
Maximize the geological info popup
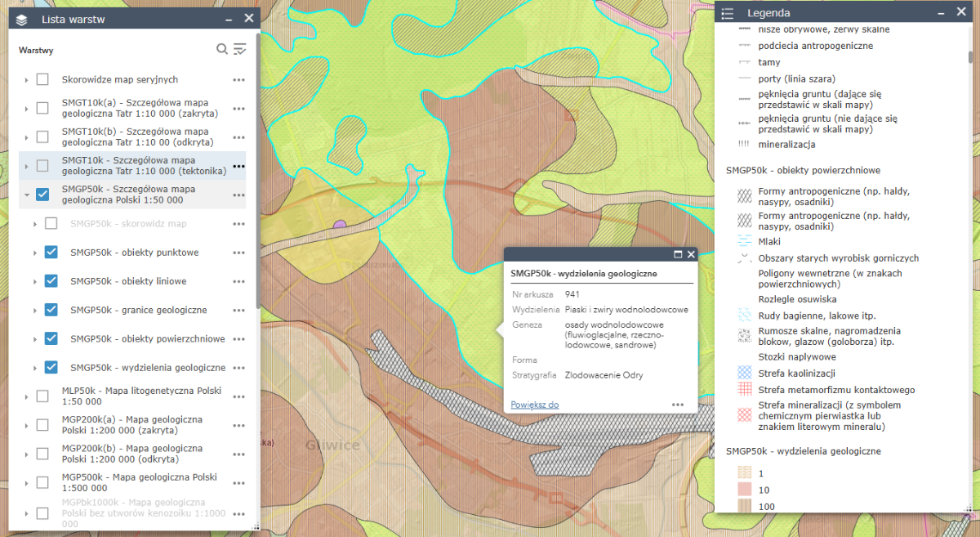[677, 255]
